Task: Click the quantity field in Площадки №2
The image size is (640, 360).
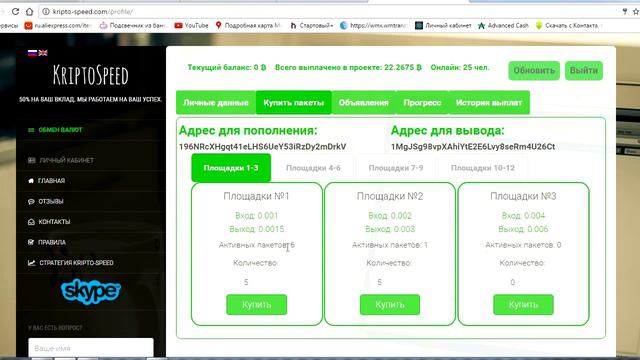Action: point(390,282)
